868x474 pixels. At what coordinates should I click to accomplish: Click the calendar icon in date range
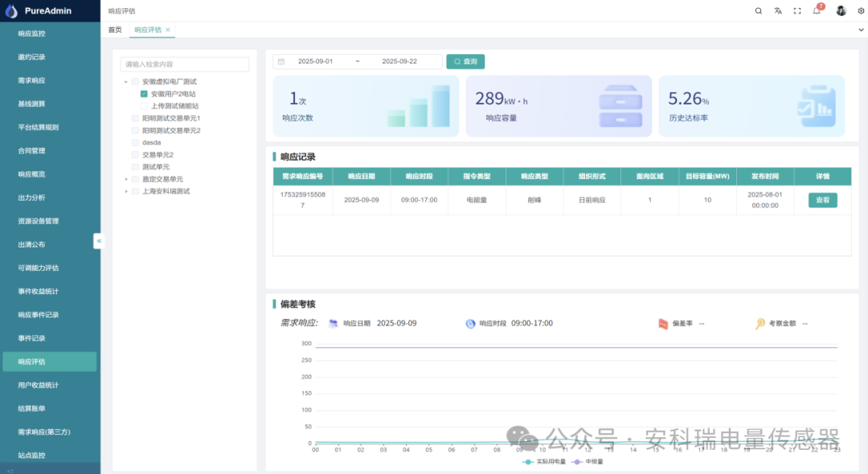coord(281,61)
